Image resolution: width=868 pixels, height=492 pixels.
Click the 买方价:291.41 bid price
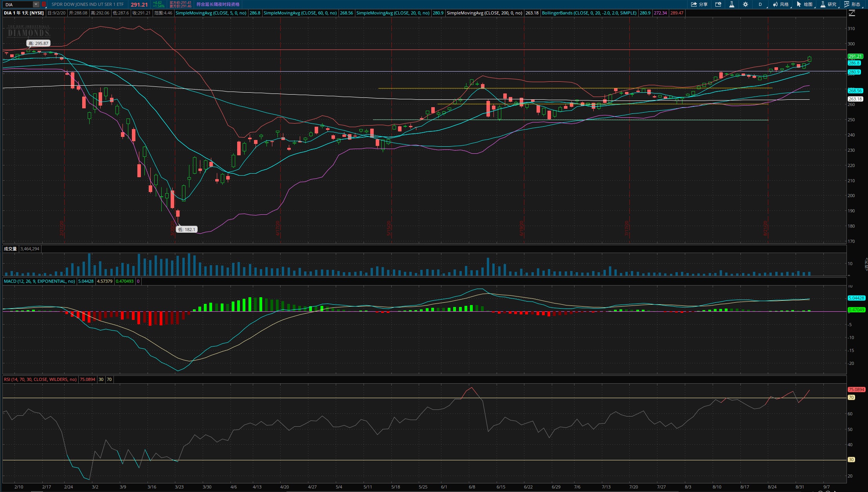click(180, 3)
